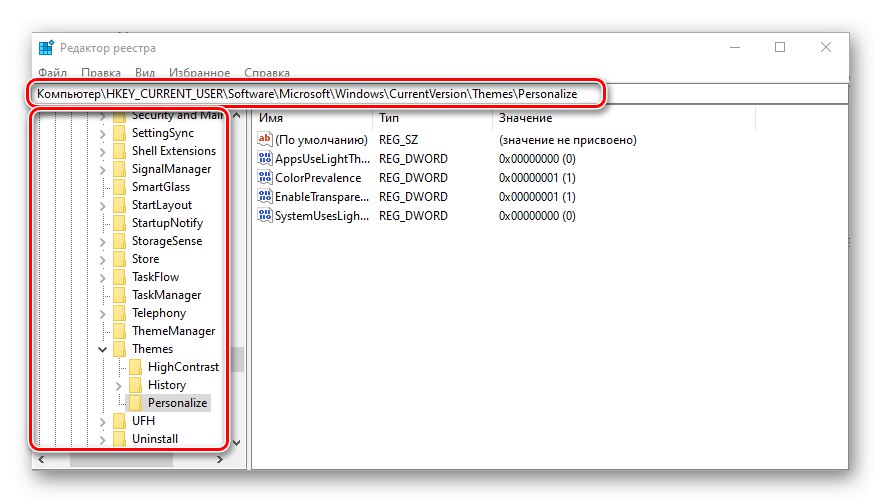The height and width of the screenshot is (503, 882).
Task: Expand the Store tree node
Action: pos(102,260)
